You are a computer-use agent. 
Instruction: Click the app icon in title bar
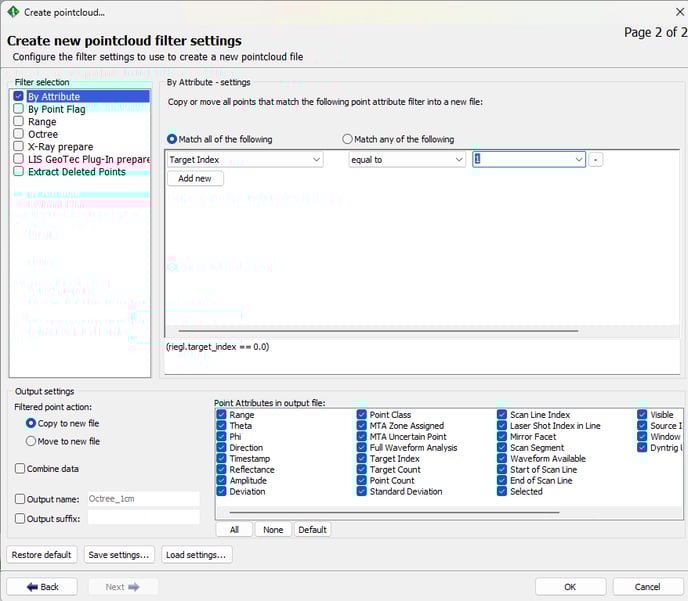[12, 12]
